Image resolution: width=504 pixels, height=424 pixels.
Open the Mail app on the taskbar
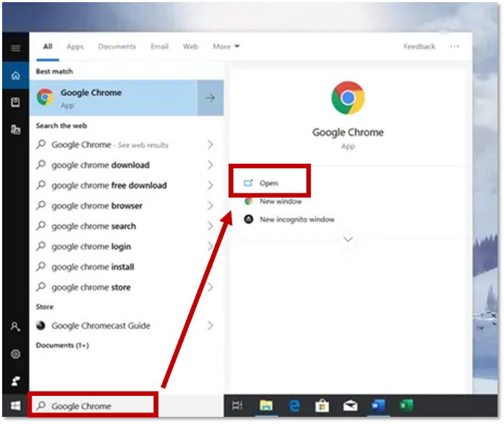coord(350,406)
